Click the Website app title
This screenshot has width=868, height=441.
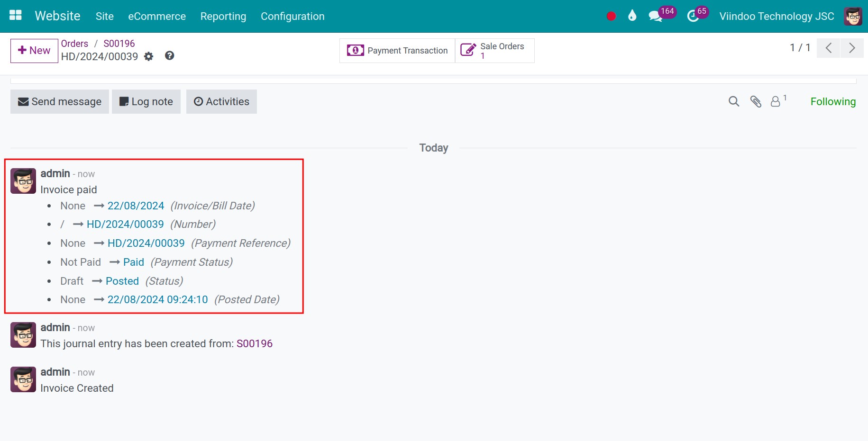(58, 16)
